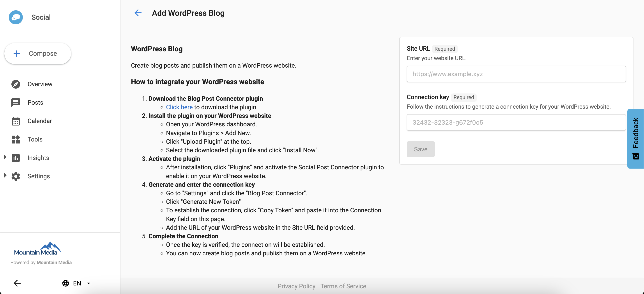Screen dimensions: 644x294
Task: Follow the Click here download link
Action: point(179,107)
